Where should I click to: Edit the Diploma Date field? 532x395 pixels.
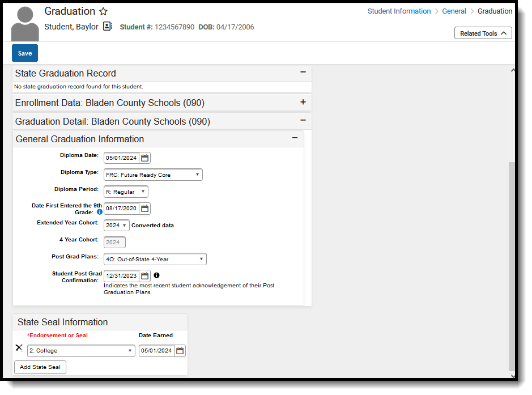pyautogui.click(x=121, y=158)
